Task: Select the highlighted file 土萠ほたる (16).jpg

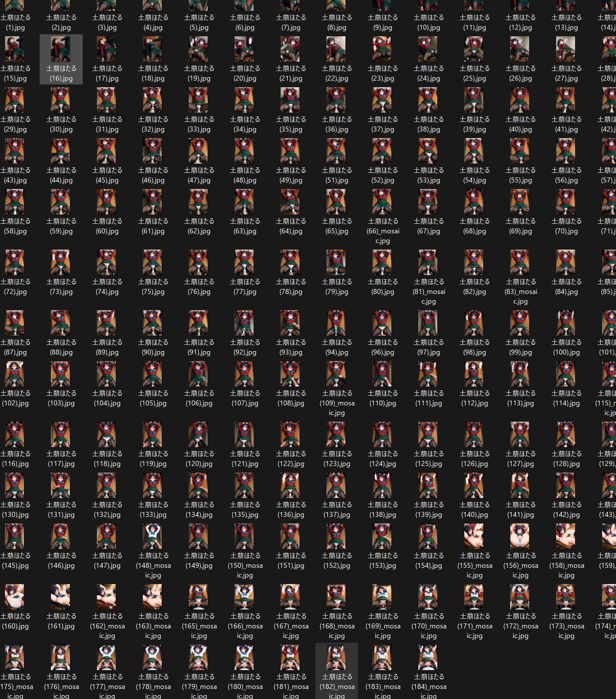Action: click(61, 59)
